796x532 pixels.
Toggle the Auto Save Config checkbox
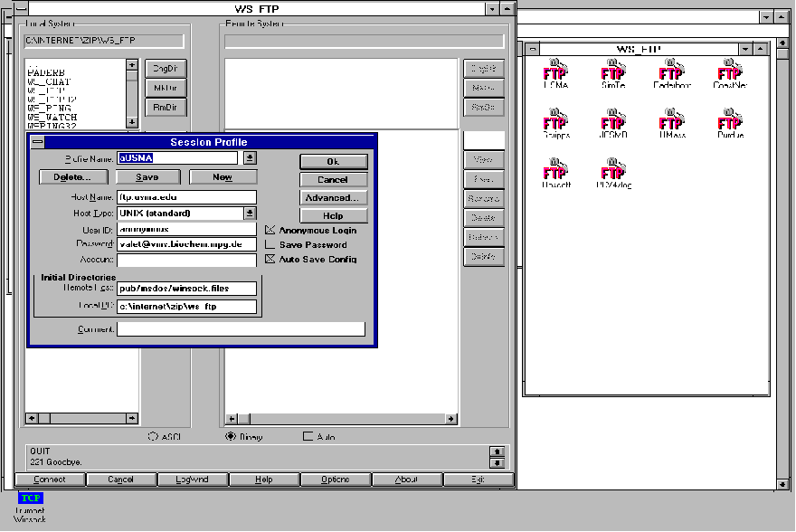pyautogui.click(x=270, y=259)
